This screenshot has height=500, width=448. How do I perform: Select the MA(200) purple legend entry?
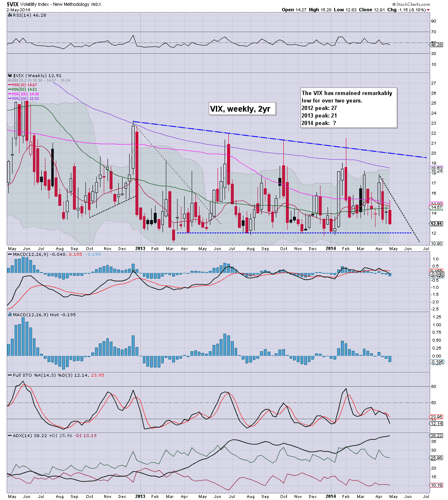pos(24,98)
